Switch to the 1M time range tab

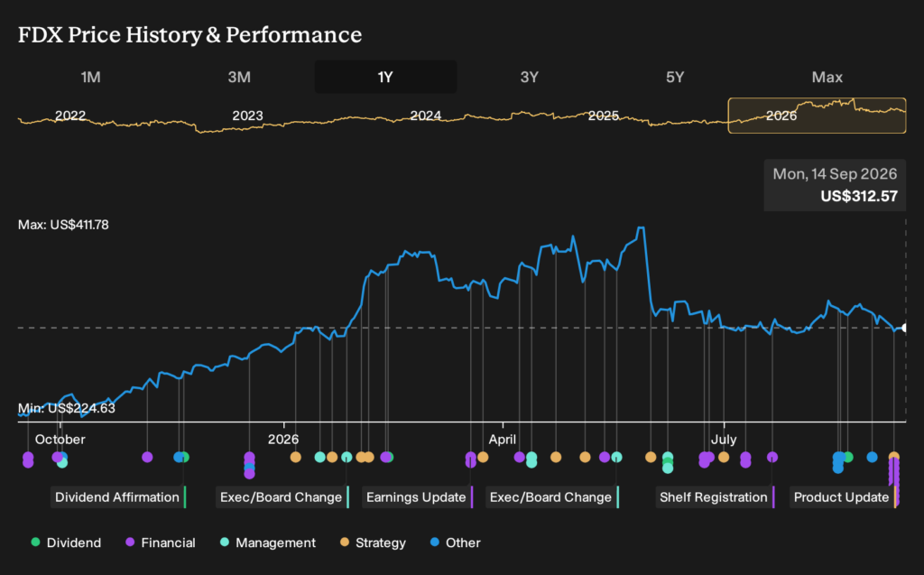[90, 78]
